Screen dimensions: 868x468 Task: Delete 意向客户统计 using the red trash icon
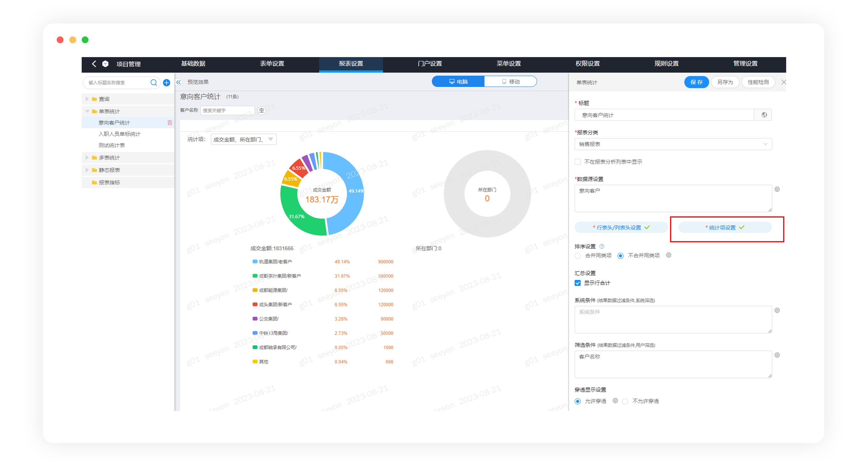(x=170, y=123)
